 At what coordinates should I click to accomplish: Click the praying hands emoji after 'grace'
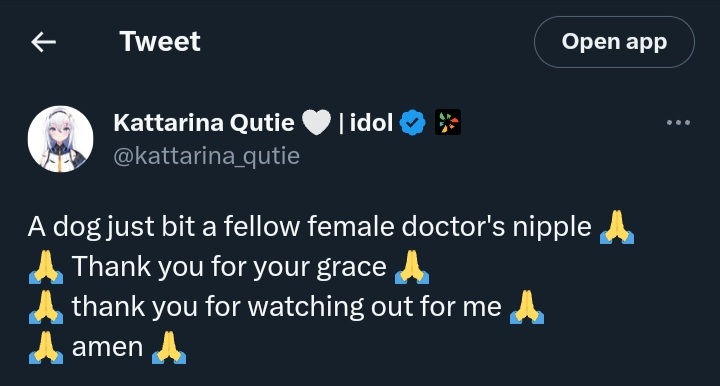tap(412, 267)
